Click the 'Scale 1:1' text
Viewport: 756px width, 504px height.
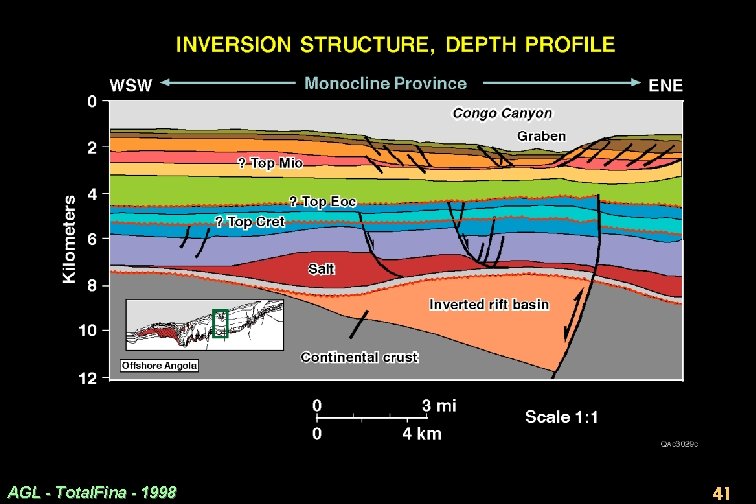click(x=561, y=417)
